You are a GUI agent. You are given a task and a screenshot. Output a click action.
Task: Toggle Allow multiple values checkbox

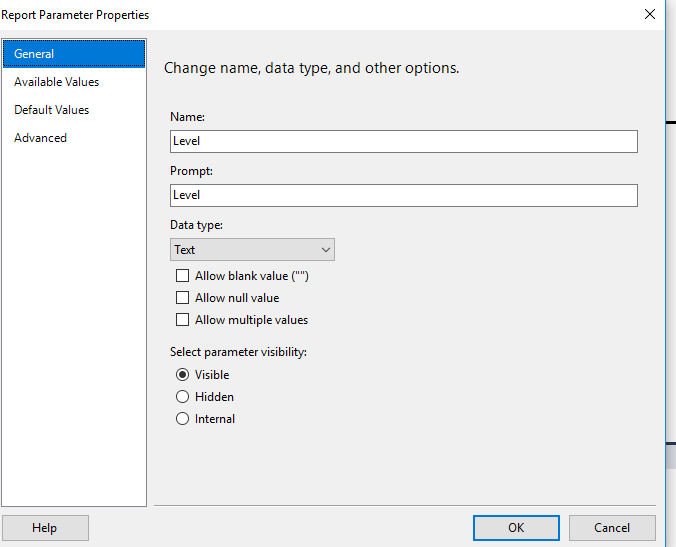tap(182, 320)
